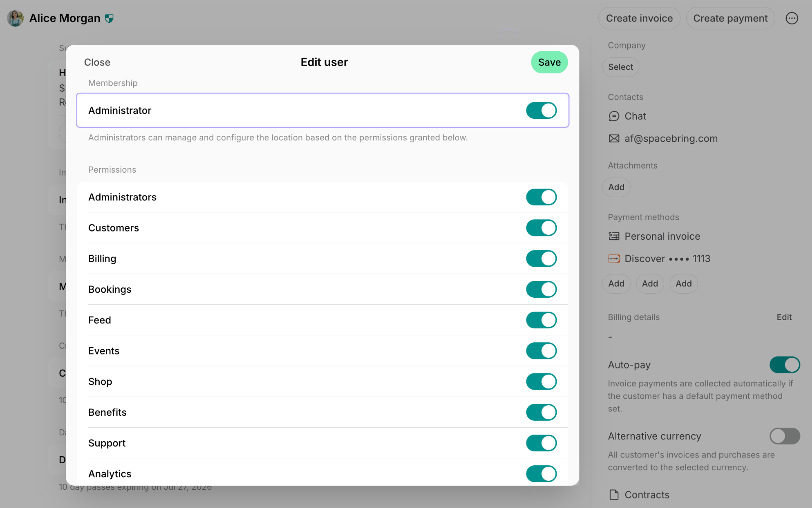Click the email envelope icon
This screenshot has width=812, height=508.
[614, 139]
